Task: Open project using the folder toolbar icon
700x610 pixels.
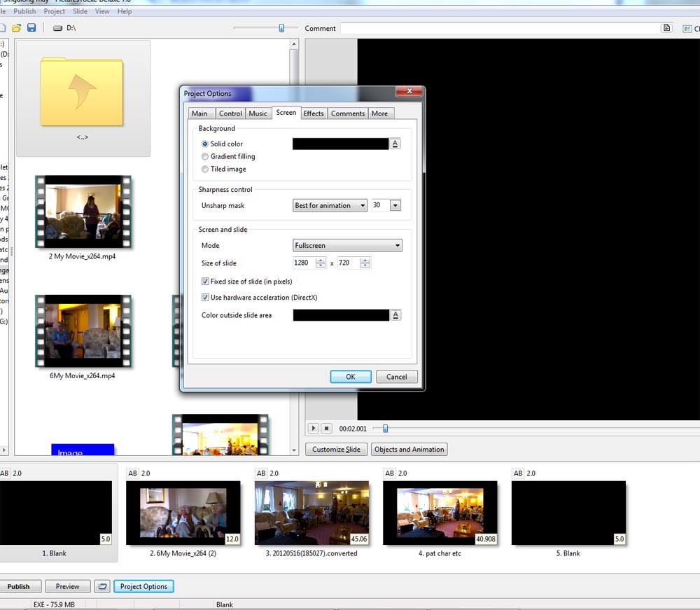Action: click(17, 28)
